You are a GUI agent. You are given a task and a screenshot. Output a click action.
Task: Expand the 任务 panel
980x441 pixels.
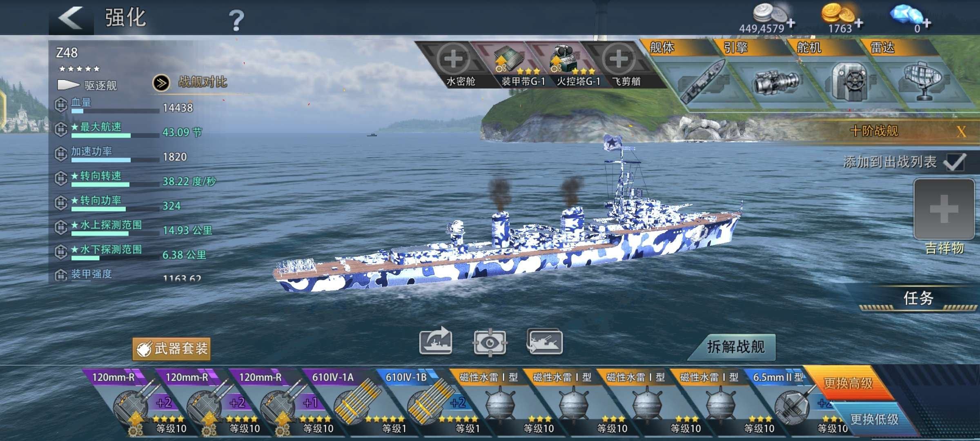click(x=918, y=298)
